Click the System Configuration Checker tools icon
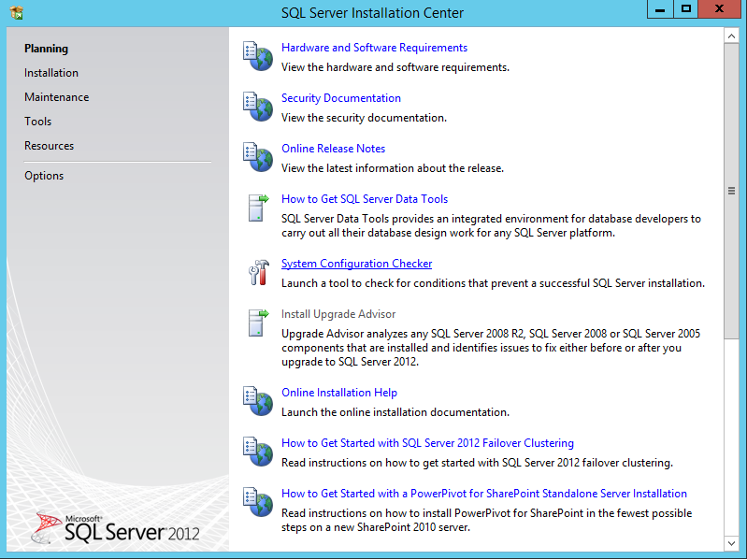 259,272
